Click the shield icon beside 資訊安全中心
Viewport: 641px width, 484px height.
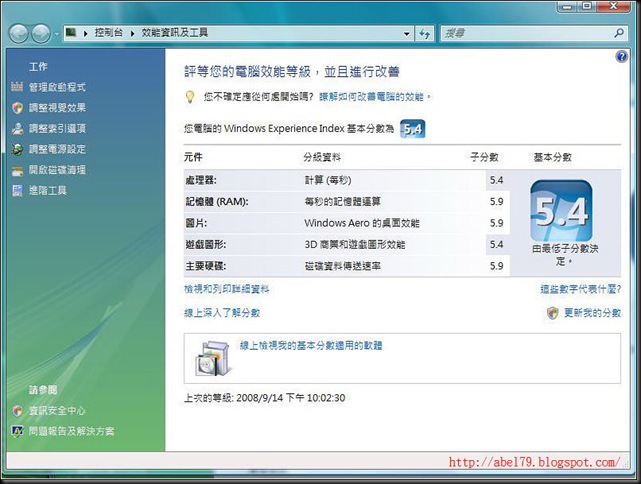(17, 410)
